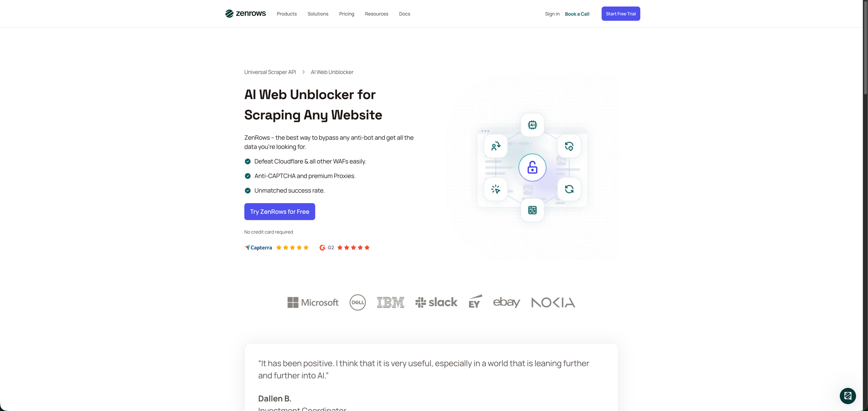Image resolution: width=868 pixels, height=411 pixels.
Task: Expand the Solutions menu
Action: 318,14
